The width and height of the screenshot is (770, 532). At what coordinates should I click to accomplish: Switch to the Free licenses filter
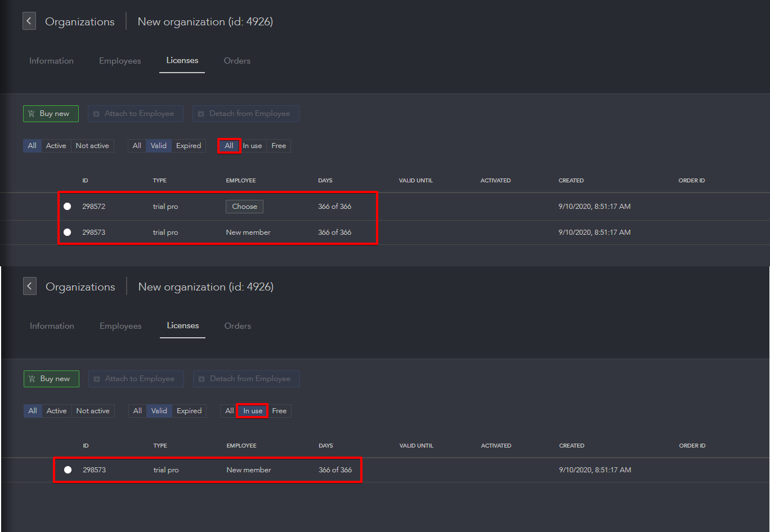[x=279, y=145]
